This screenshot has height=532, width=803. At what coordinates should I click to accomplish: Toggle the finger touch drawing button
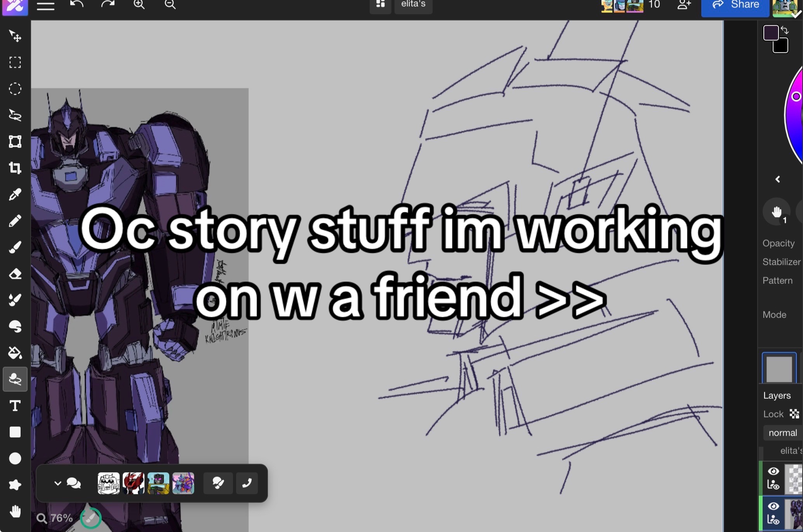(x=777, y=212)
